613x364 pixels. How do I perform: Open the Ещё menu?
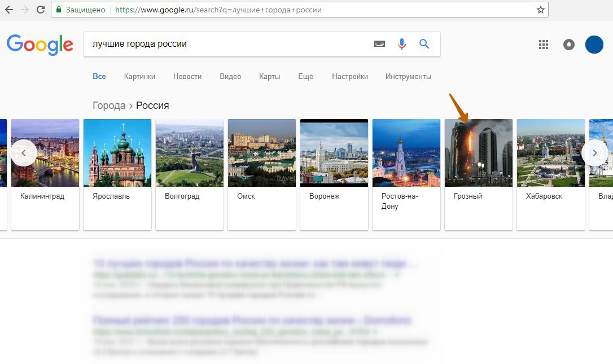pyautogui.click(x=306, y=77)
